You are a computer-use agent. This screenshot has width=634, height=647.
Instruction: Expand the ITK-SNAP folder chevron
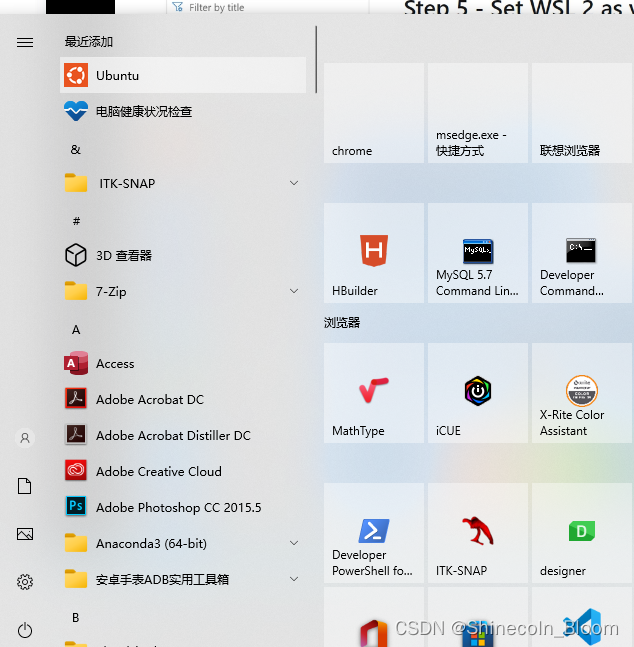[294, 183]
